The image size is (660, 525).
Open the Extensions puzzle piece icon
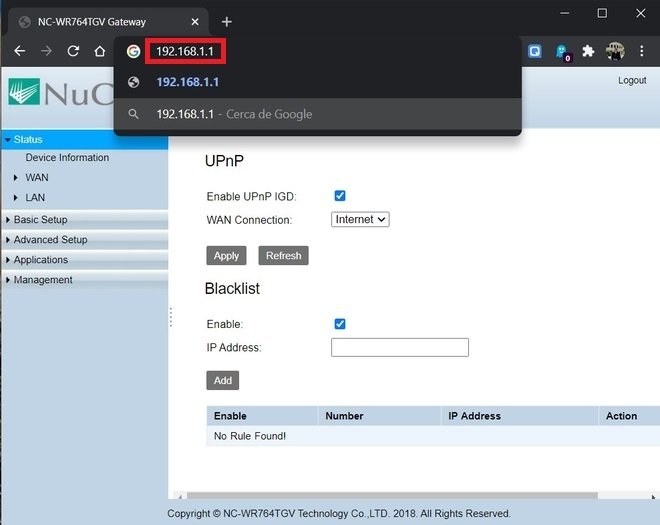coord(588,51)
